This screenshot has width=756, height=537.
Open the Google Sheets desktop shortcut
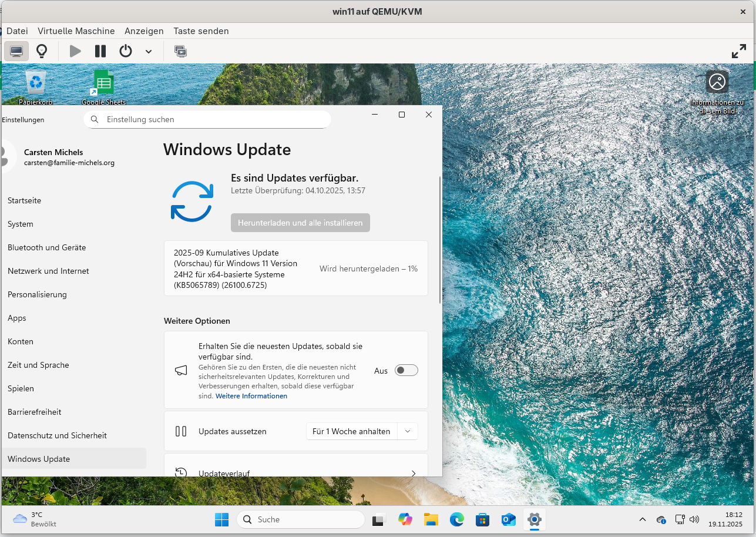pos(103,83)
